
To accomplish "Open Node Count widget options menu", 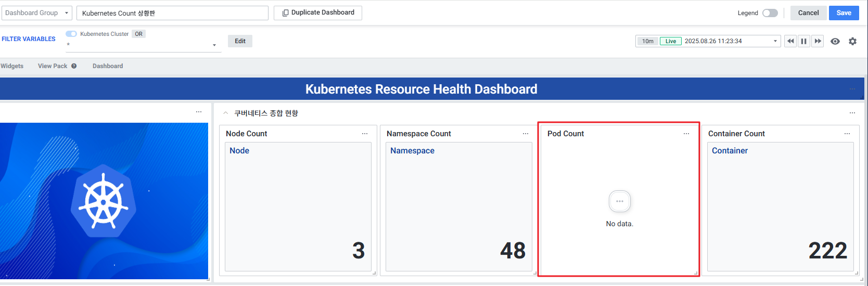I will point(365,134).
